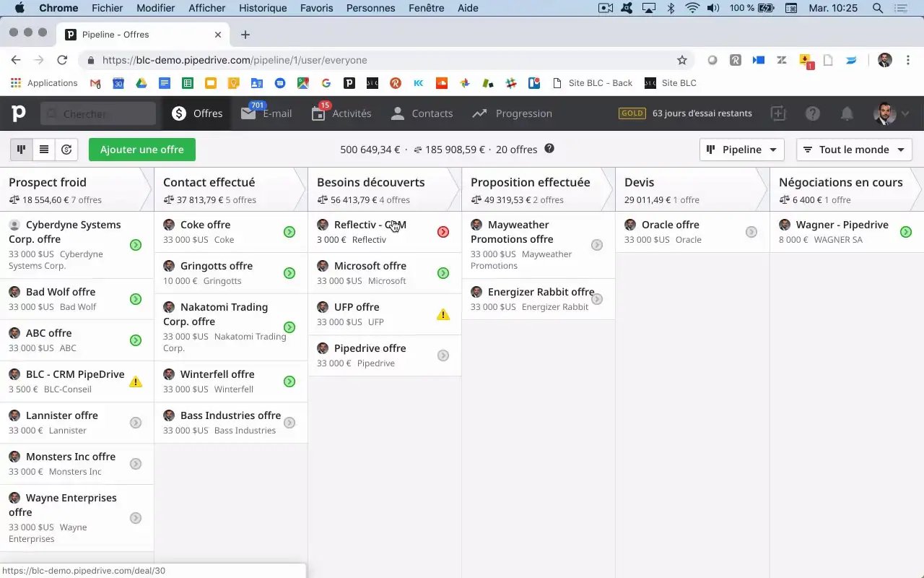The width and height of the screenshot is (924, 578).
Task: Switch to forecast view icon
Action: [66, 150]
